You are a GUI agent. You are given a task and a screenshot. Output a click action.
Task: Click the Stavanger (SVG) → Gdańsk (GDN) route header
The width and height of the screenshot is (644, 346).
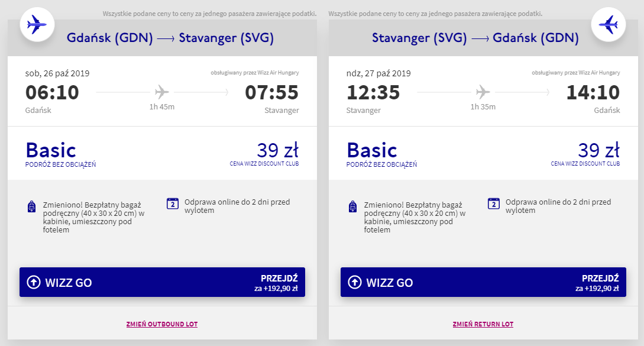pos(474,38)
